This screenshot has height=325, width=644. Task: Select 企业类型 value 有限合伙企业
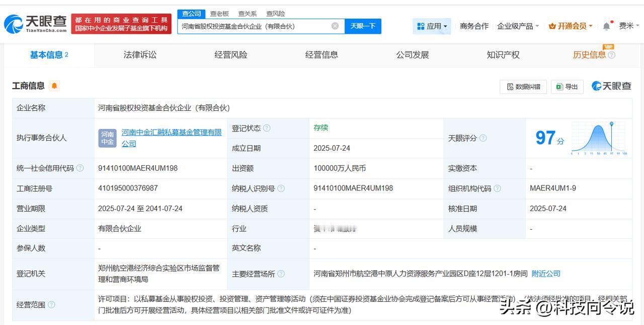tap(120, 228)
